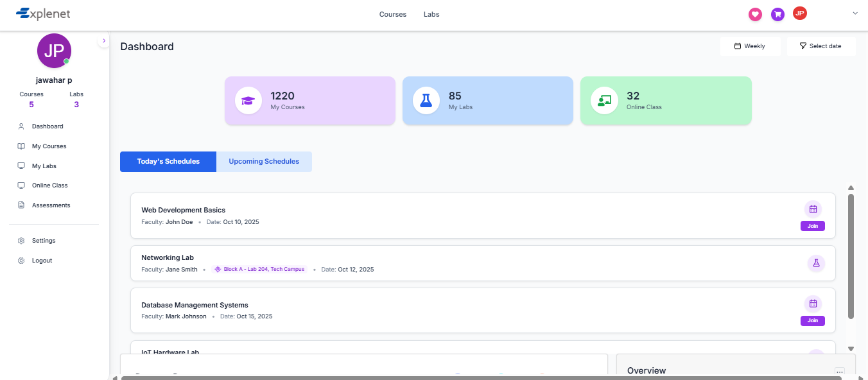The height and width of the screenshot is (380, 868).
Task: Click flask icon on Networking Lab row
Action: [816, 263]
